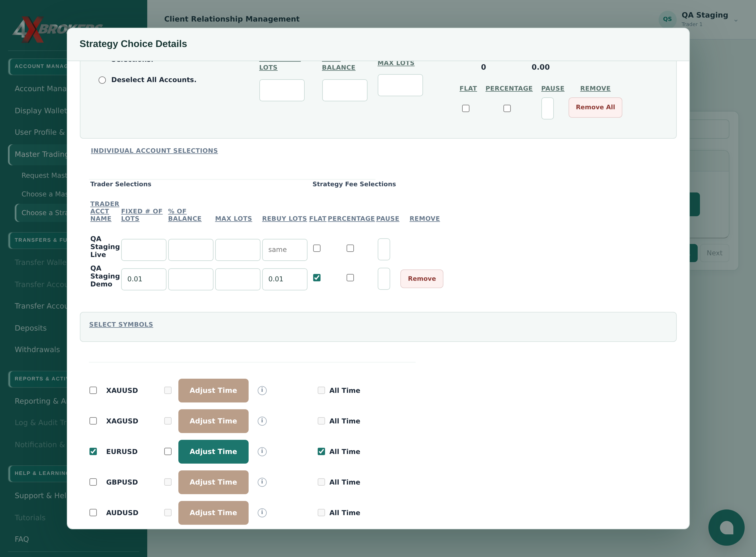Remove the QA Staging Demo row
Viewport: 756px width, 557px height.
point(422,279)
